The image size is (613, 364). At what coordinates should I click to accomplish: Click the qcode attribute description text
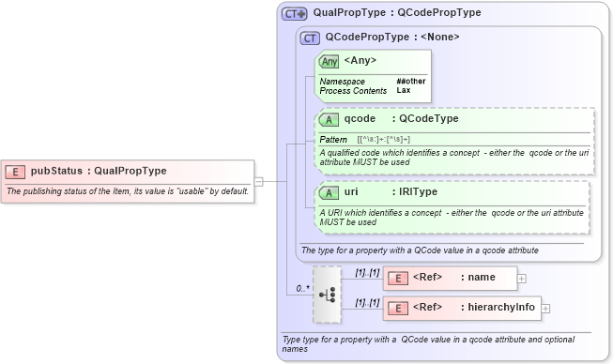(x=454, y=158)
